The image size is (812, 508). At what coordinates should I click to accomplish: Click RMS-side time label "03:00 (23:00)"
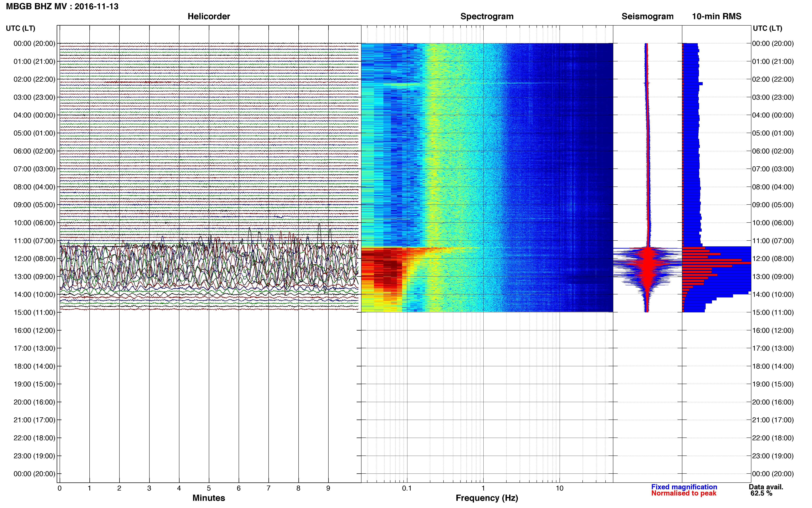pos(773,97)
